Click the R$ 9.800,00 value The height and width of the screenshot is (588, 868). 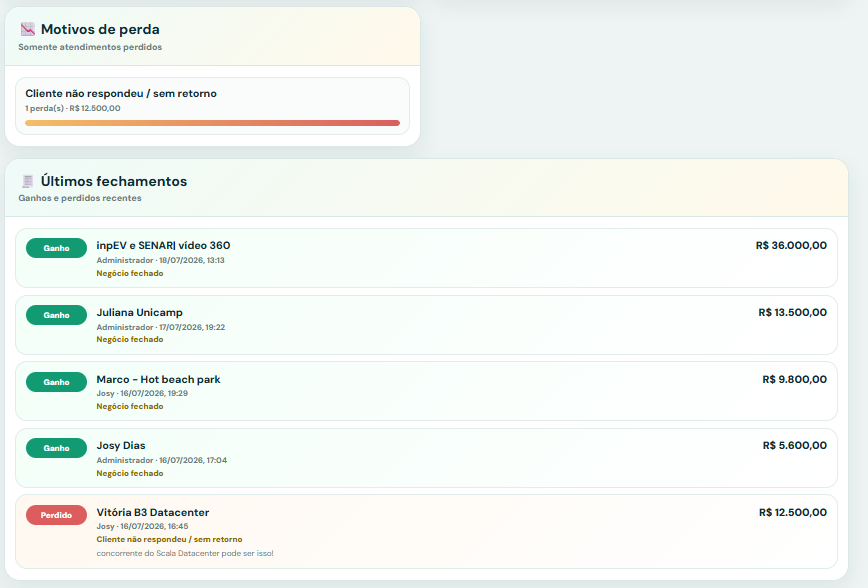[794, 379]
